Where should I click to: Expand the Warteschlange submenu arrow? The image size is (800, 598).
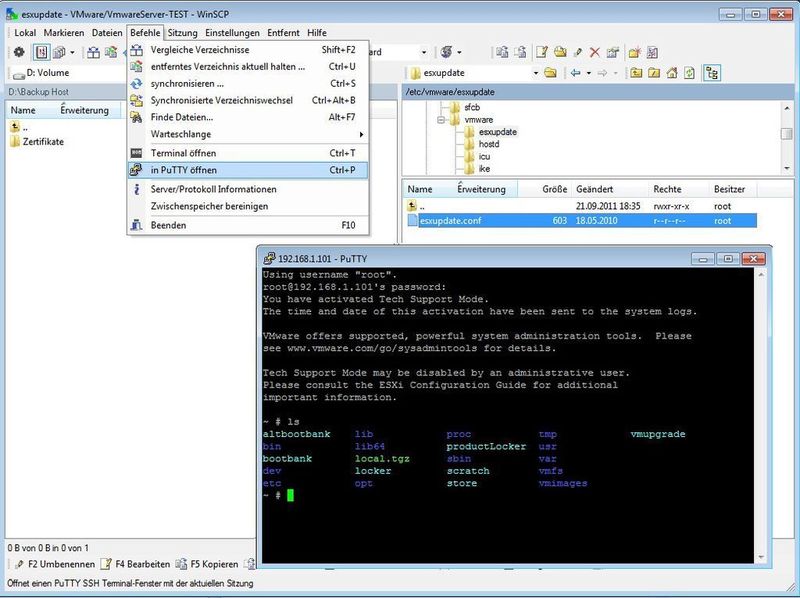coord(361,135)
